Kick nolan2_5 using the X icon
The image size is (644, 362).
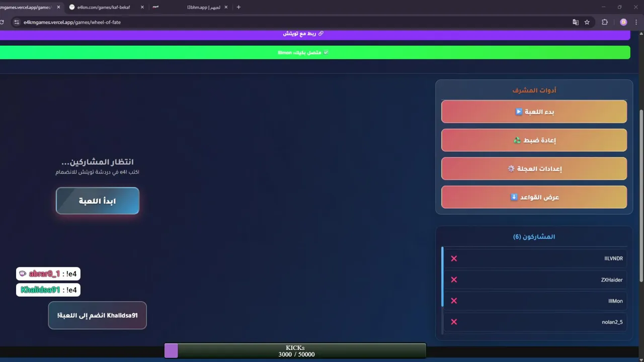point(454,322)
